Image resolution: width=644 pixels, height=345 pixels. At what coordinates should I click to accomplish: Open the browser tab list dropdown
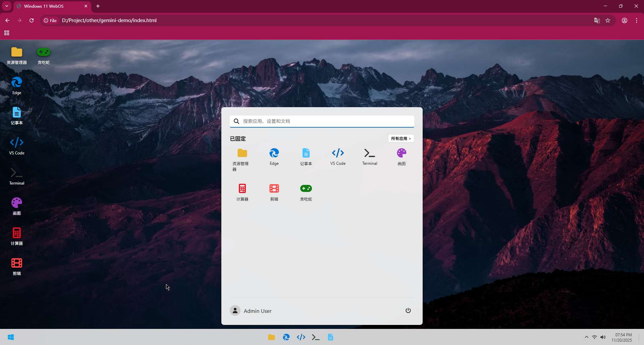point(7,6)
